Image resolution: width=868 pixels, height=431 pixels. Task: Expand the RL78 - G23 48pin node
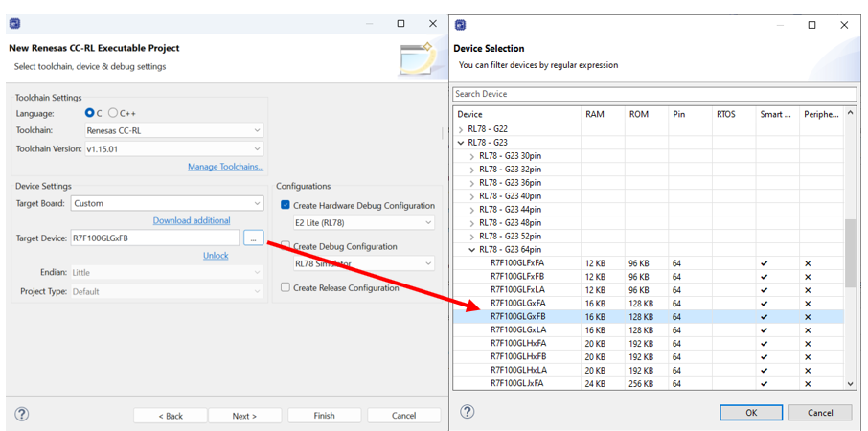472,223
